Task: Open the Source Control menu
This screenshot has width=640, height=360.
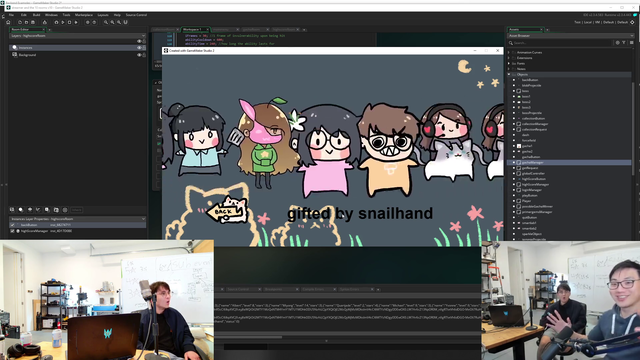Action: (x=136, y=15)
